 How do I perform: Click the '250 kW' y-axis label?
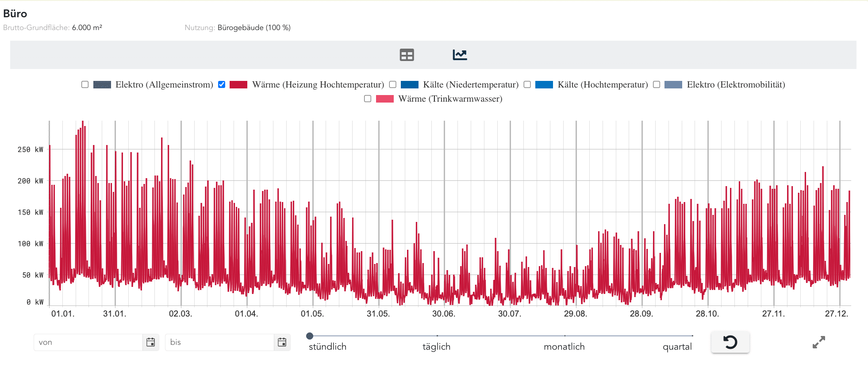pos(31,149)
